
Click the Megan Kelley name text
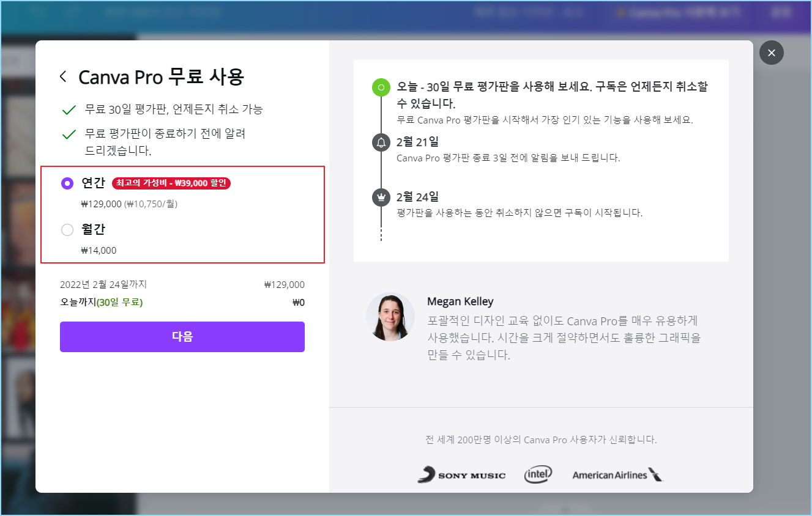click(x=460, y=301)
